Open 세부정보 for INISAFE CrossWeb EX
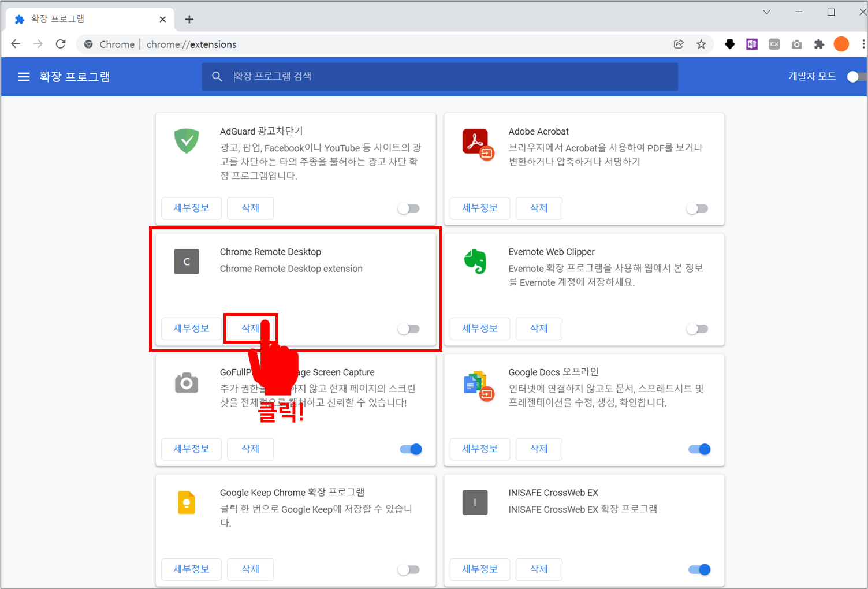Screen dimensions: 868x589 tap(480, 569)
